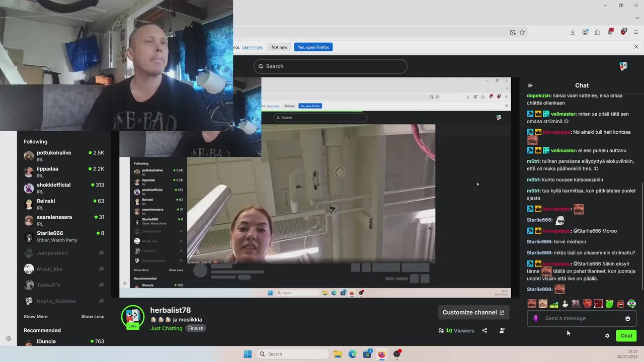Open sidebar settings gear at bottom left
Screen dimensions: 644x362
pyautogui.click(x=9, y=339)
